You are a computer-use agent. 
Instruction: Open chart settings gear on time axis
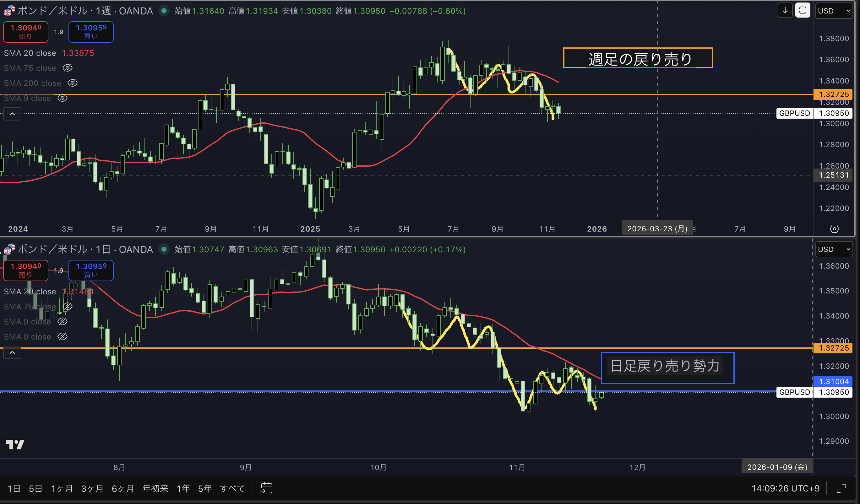(x=835, y=229)
